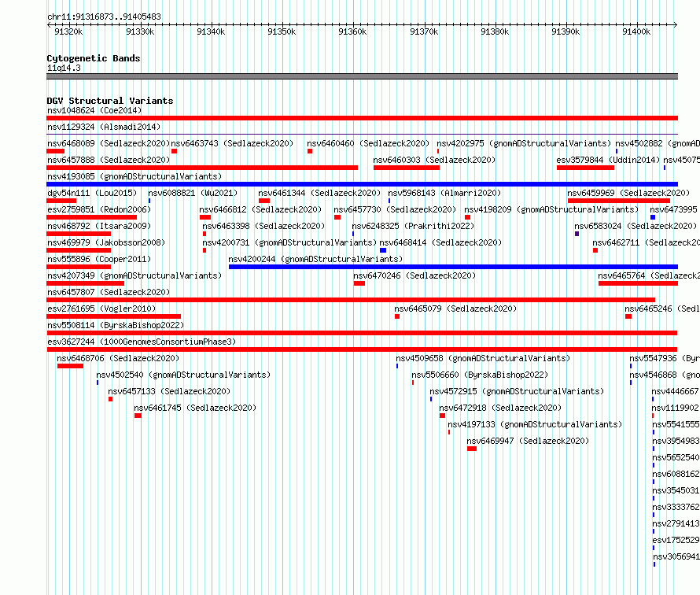This screenshot has height=595, width=700.
Task: Click nsv5508114 (ByrskaBishop2022) label
Action: coord(116,325)
